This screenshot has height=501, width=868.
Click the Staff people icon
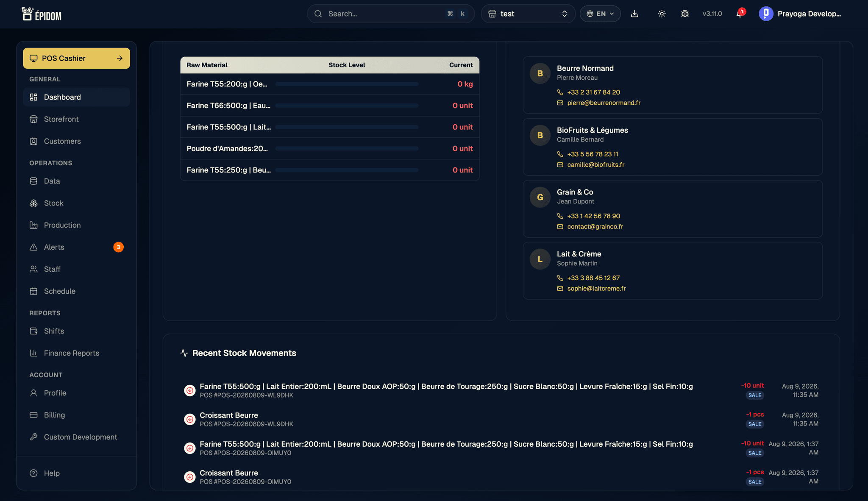(x=33, y=269)
